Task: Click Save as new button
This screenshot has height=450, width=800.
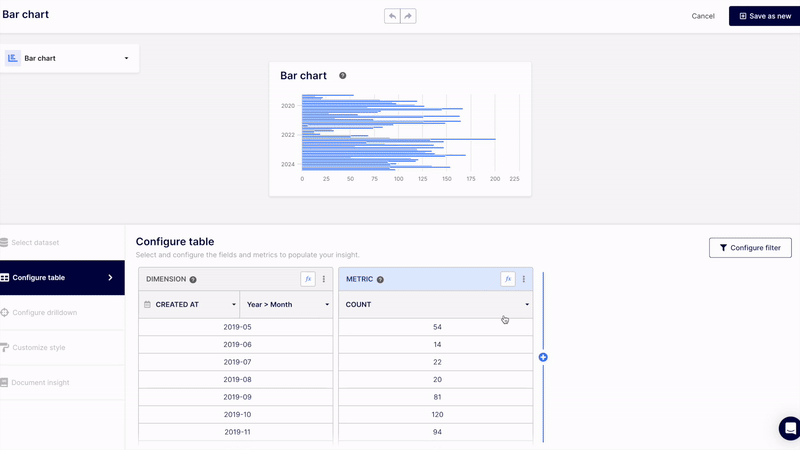Action: [x=764, y=16]
